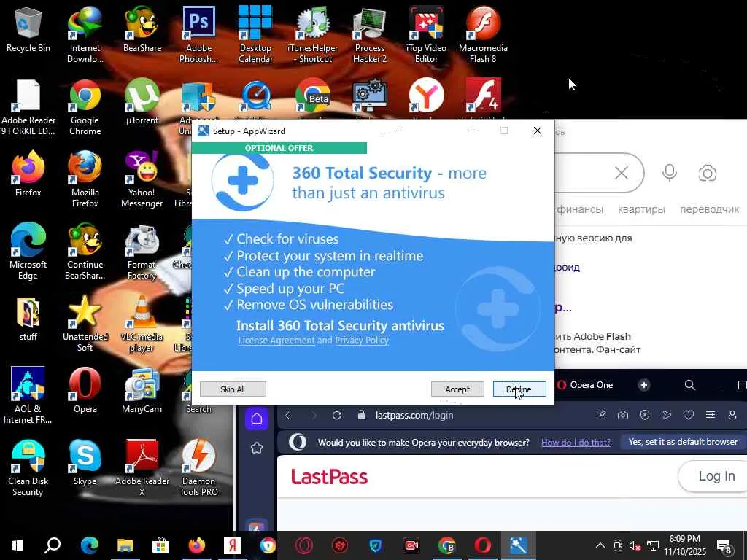Go back in Opera browser

(287, 415)
